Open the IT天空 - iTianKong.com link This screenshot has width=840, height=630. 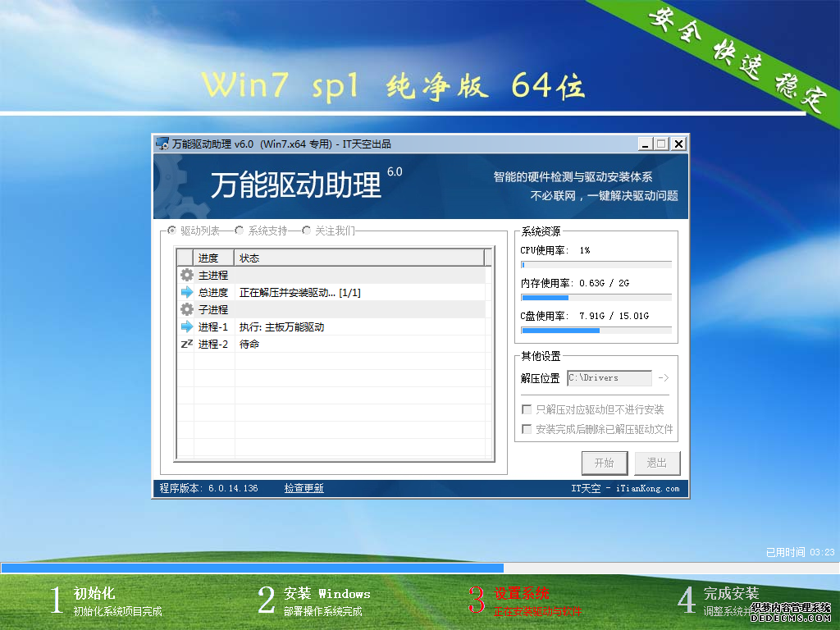[x=624, y=488]
